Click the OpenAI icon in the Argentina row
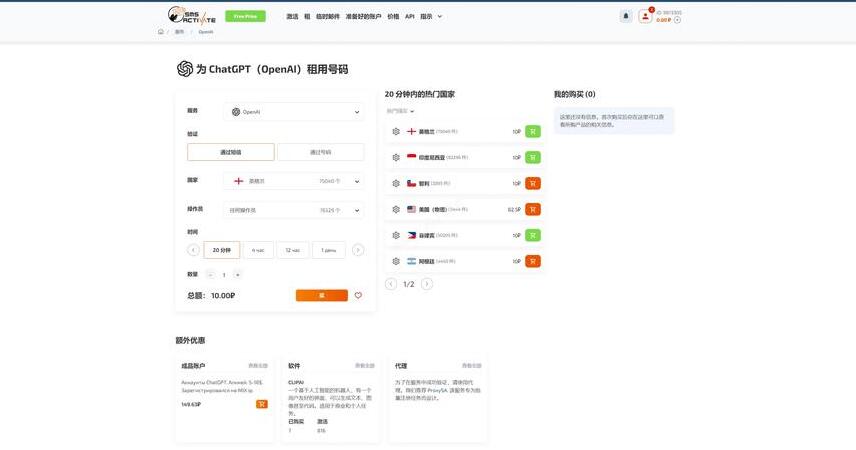Viewport: 856px width, 450px height. coord(396,261)
